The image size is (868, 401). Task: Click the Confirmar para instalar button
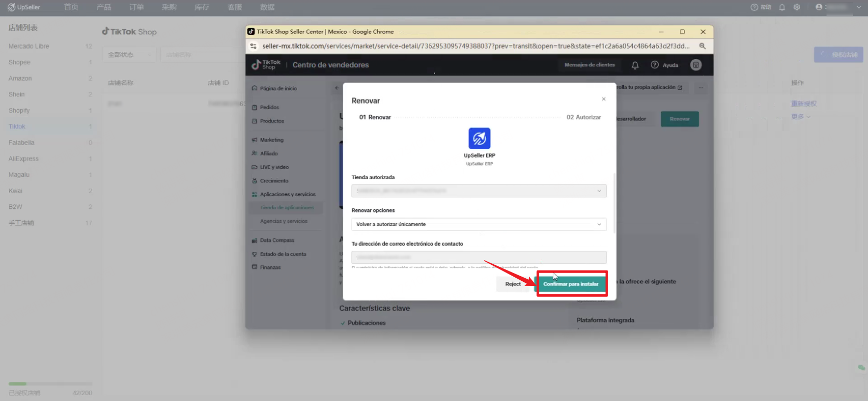click(x=571, y=284)
